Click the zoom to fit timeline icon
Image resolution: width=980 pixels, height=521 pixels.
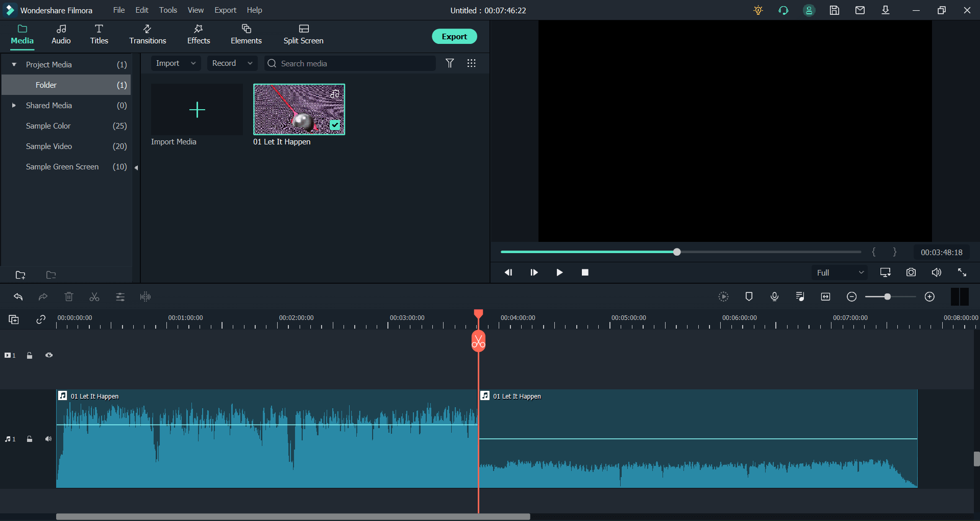(825, 296)
